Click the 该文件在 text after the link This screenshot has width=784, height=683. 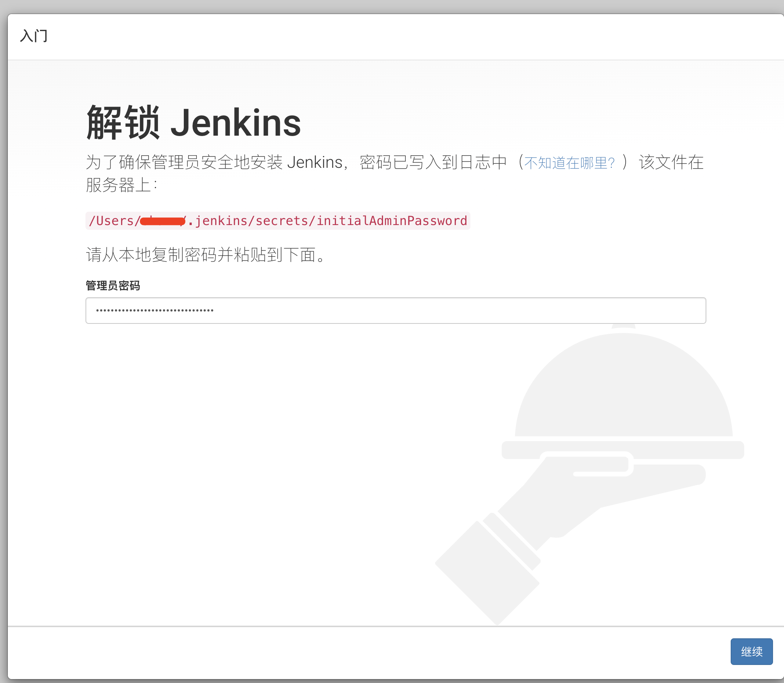[x=671, y=162]
